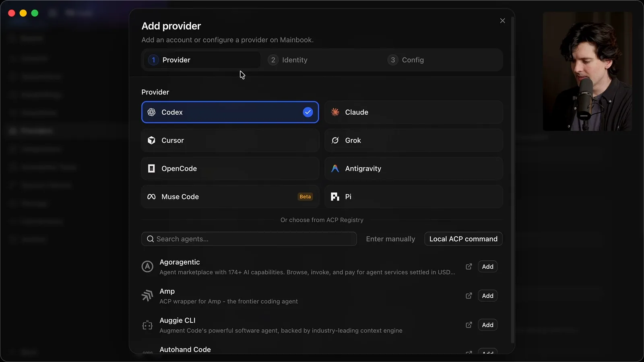Pick the OpenCode provider card

pos(230,169)
